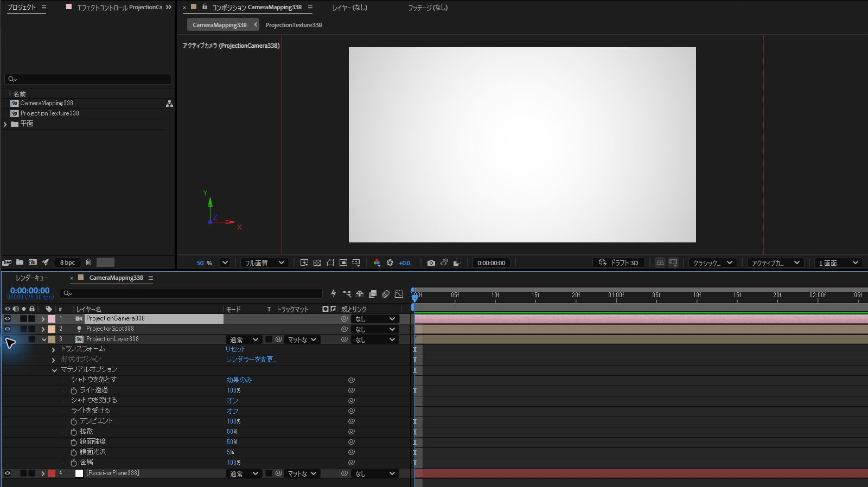Expand the ProjectionCamera338 layer
868x487 pixels.
[x=43, y=319]
